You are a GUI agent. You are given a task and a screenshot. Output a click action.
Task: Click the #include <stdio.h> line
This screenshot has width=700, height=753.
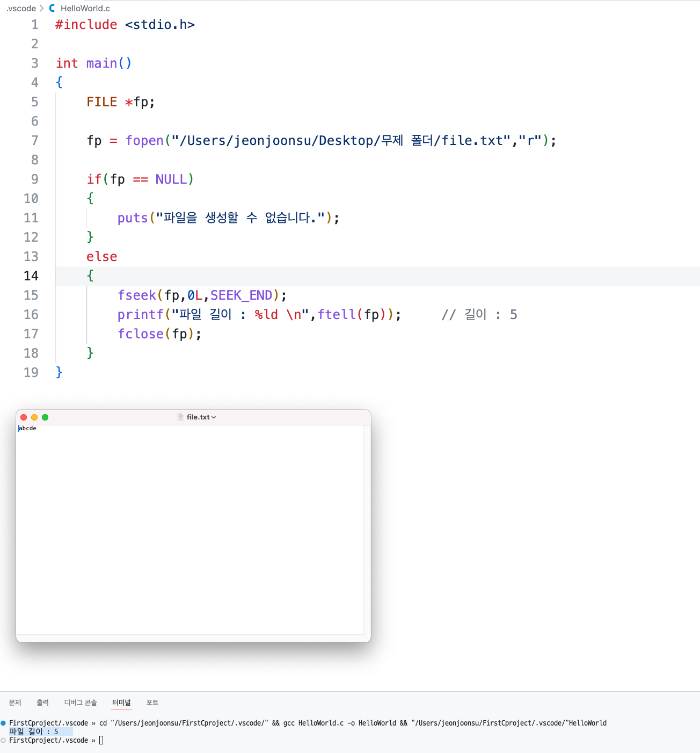click(125, 25)
